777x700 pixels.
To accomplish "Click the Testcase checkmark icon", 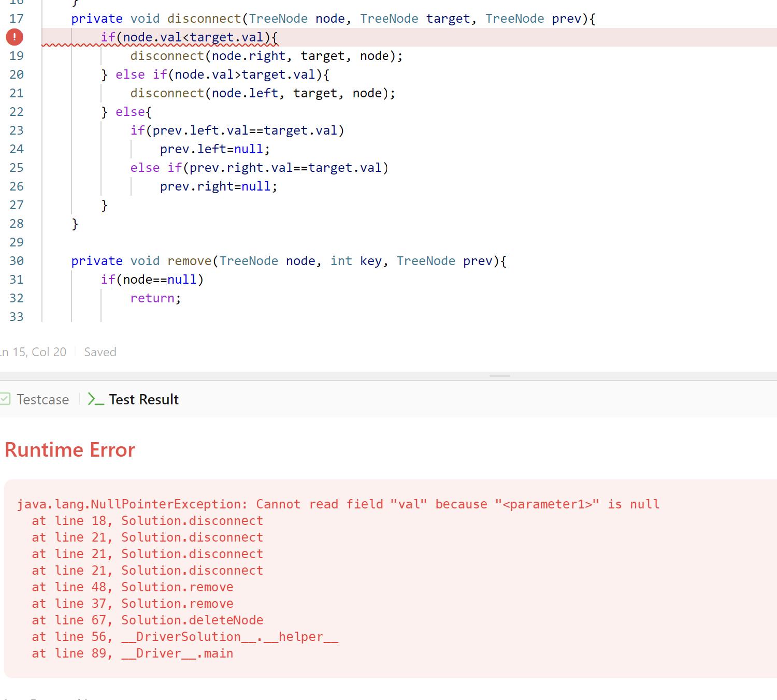I will tap(5, 399).
